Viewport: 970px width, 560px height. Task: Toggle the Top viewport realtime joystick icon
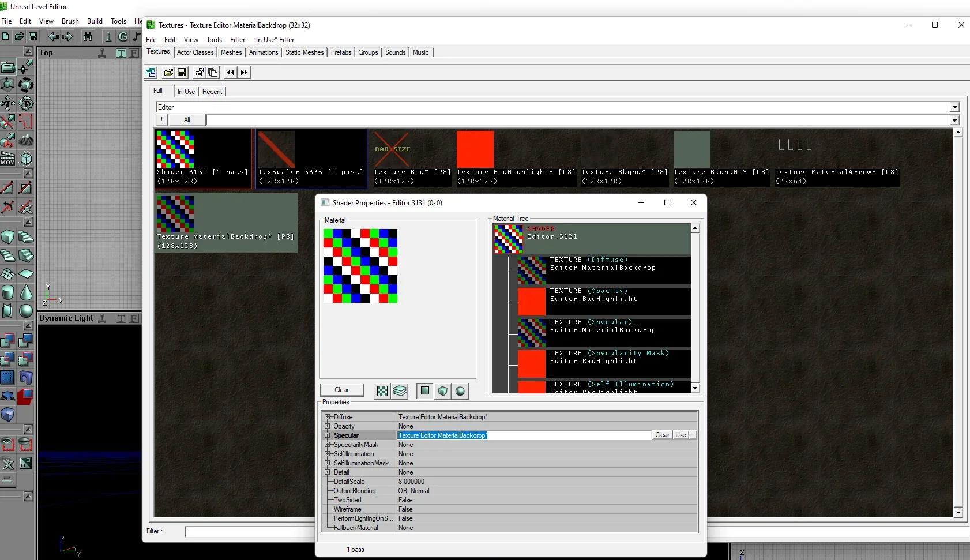tap(102, 52)
